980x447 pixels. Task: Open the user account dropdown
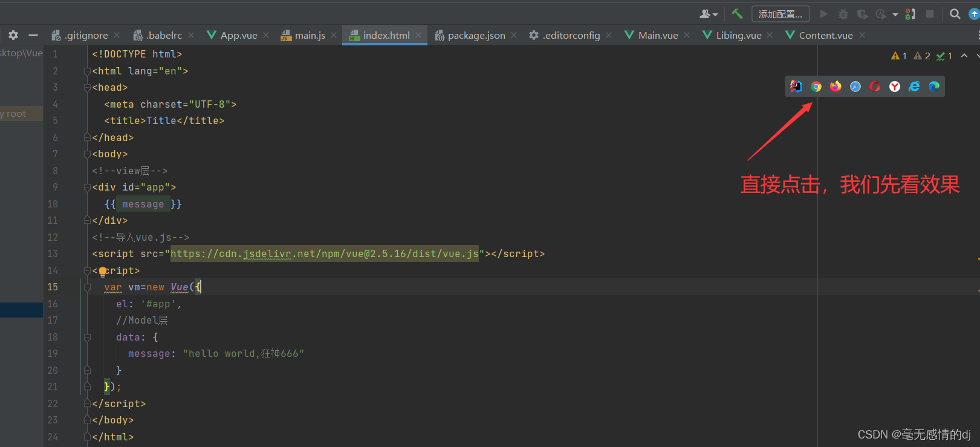[709, 14]
